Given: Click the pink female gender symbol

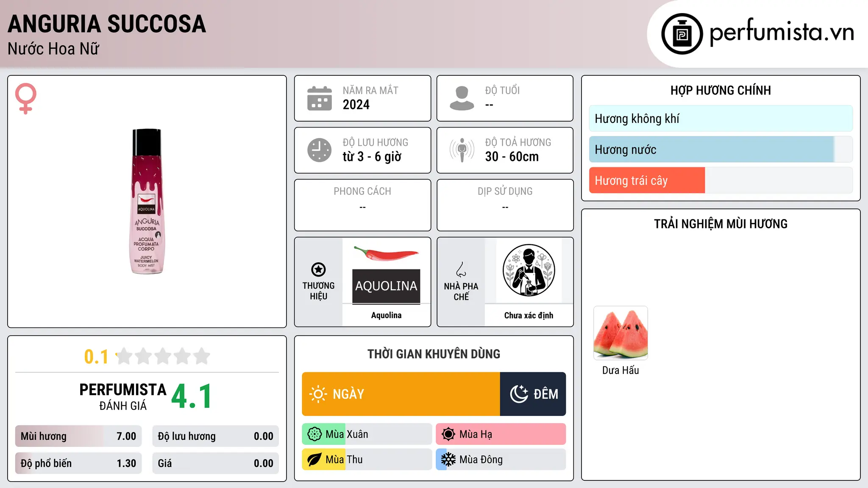Looking at the screenshot, I should (x=26, y=98).
